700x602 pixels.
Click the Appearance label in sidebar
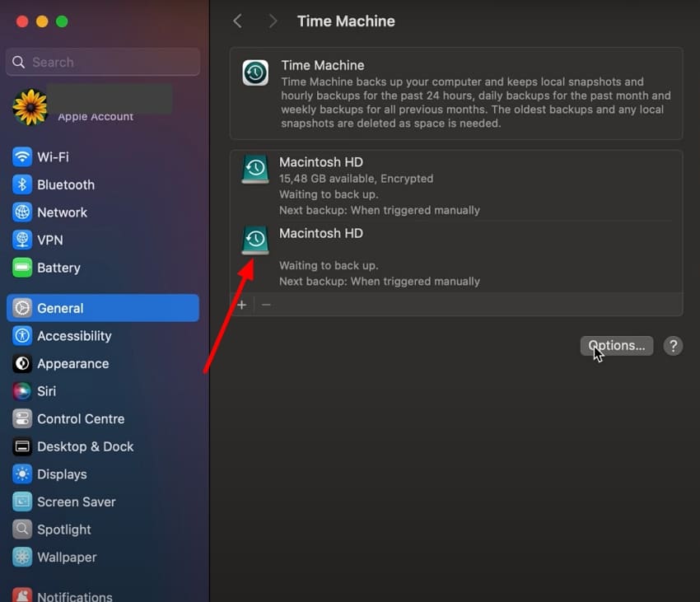pyautogui.click(x=73, y=363)
